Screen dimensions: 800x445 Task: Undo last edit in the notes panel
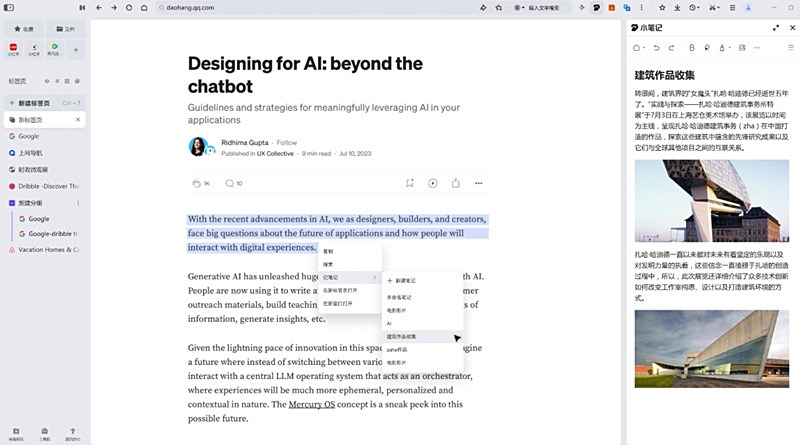[657, 47]
